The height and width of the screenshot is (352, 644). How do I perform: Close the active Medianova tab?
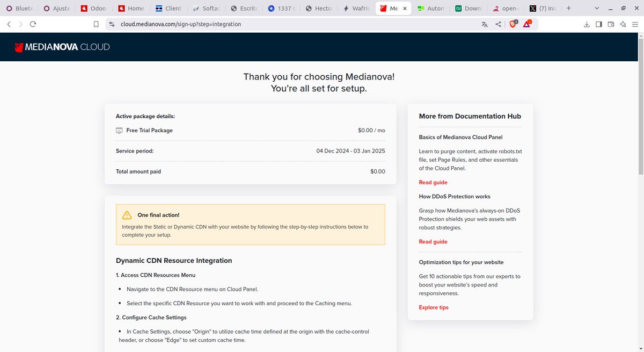click(x=405, y=9)
